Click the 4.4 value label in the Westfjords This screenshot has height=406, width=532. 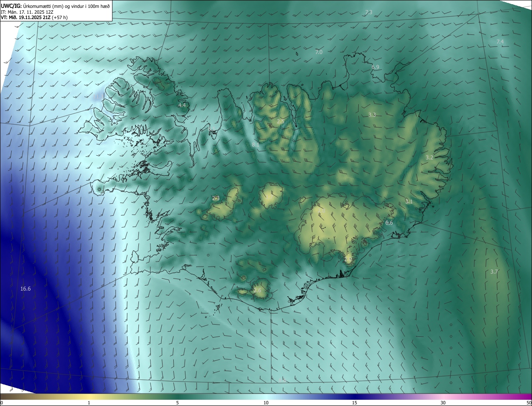[x=182, y=105]
